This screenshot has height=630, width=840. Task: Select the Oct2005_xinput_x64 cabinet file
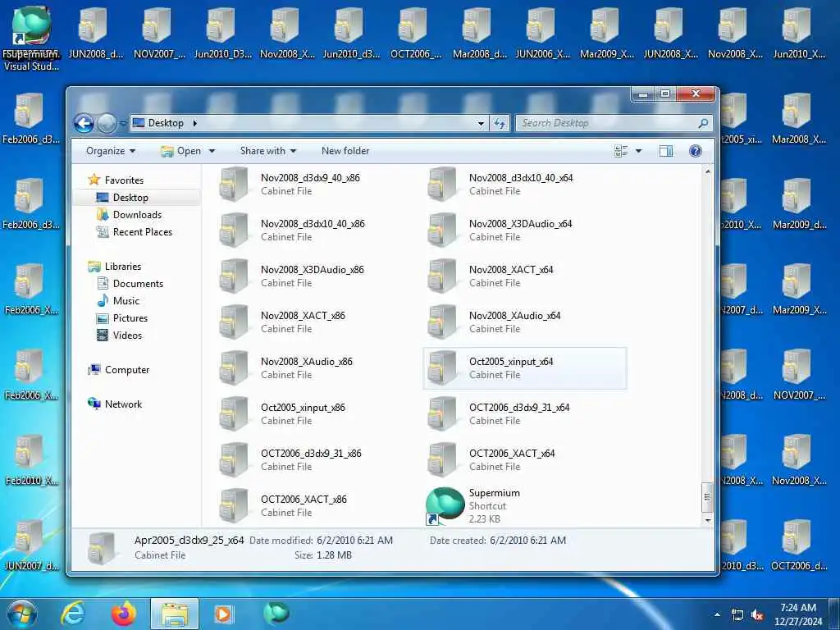tap(524, 368)
